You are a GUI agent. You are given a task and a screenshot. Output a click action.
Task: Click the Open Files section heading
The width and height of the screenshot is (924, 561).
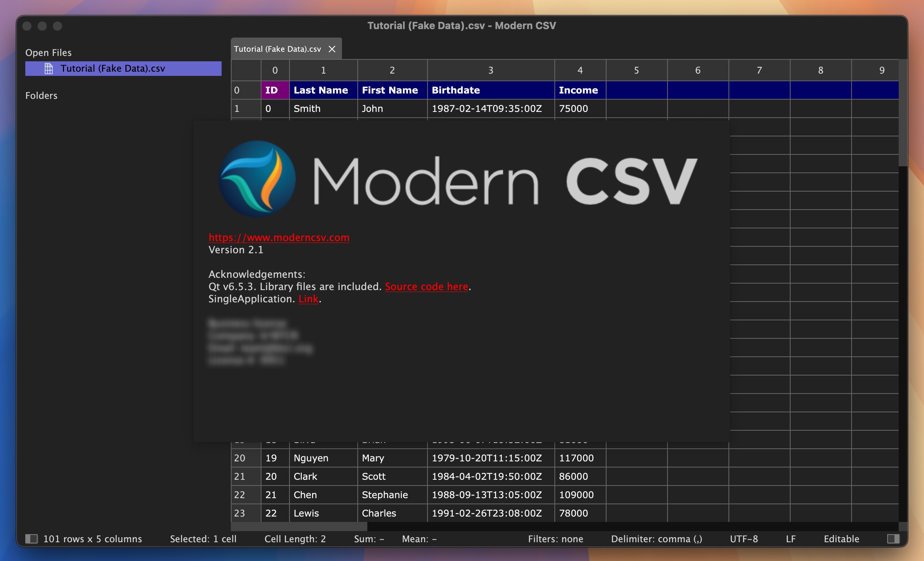coord(48,52)
